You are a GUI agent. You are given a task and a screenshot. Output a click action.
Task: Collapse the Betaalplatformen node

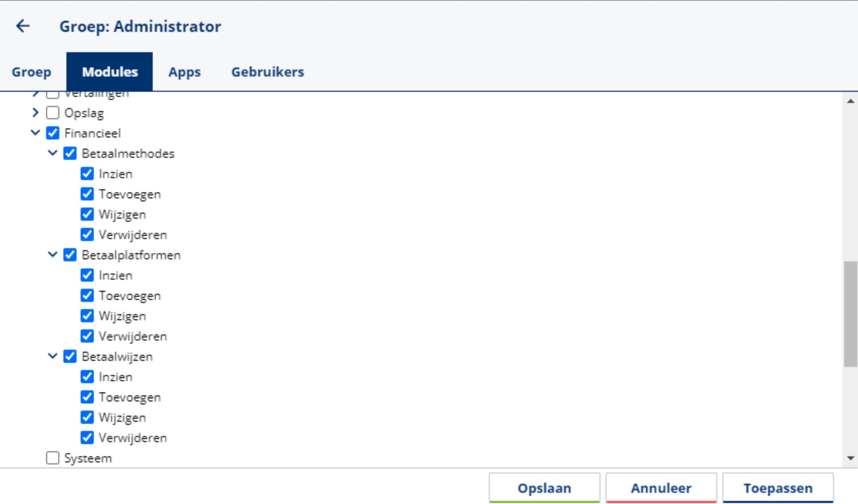point(52,255)
